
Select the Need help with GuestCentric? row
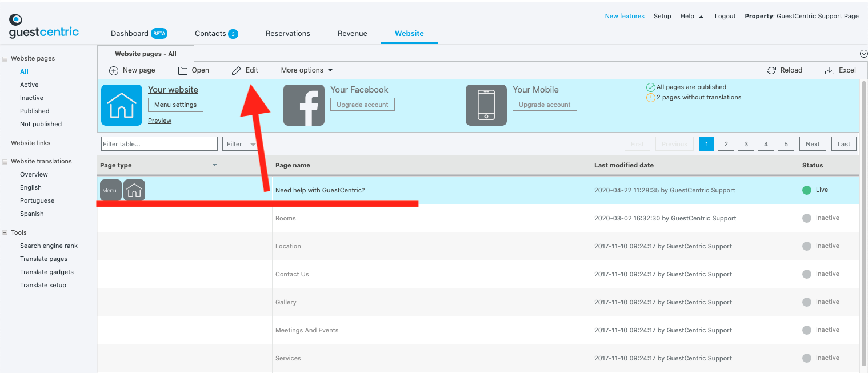478,190
